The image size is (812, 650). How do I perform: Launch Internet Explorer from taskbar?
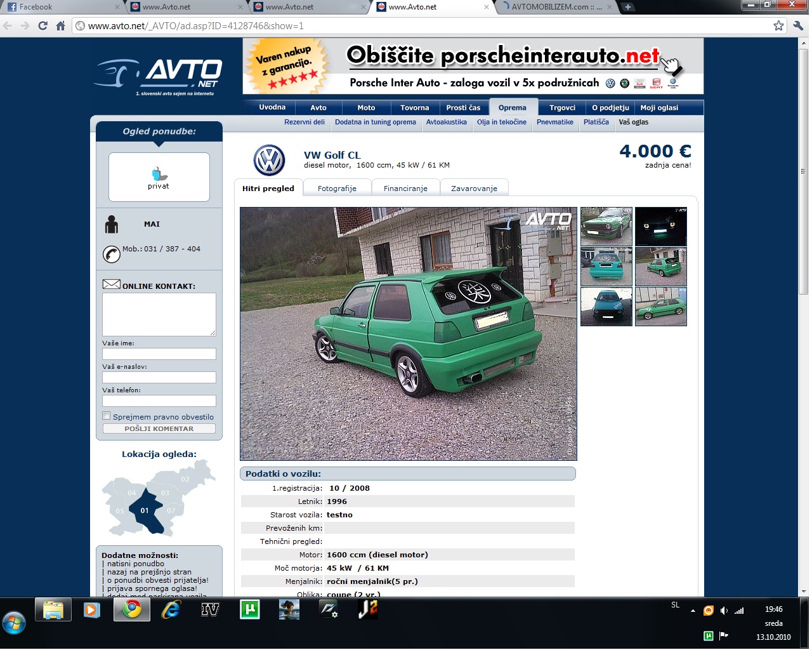(x=171, y=610)
